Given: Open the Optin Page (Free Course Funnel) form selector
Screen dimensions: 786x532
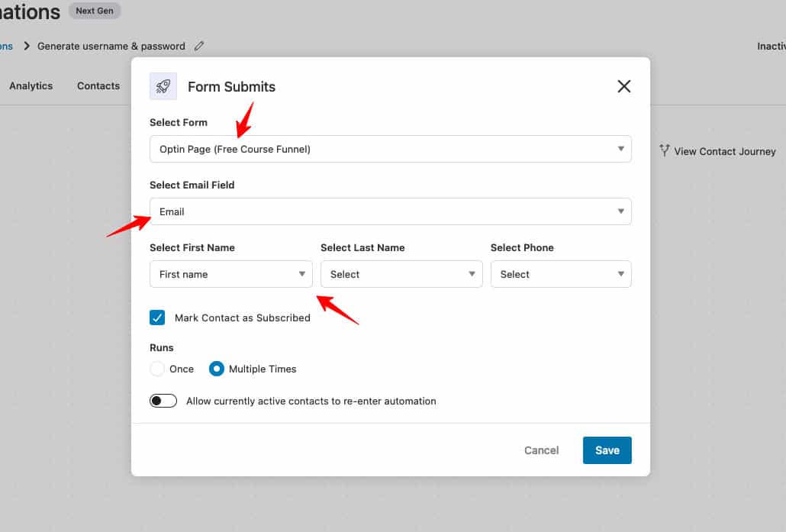Looking at the screenshot, I should point(390,149).
